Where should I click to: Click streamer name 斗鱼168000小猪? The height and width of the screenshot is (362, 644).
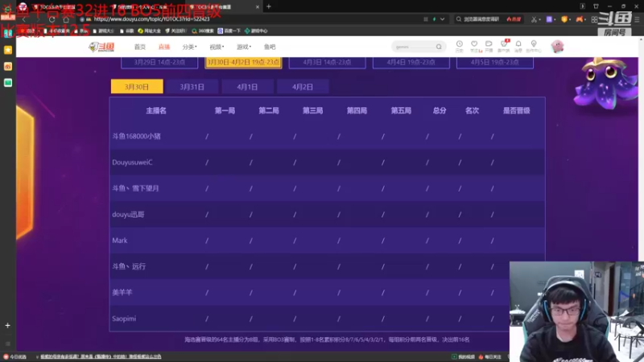point(136,136)
